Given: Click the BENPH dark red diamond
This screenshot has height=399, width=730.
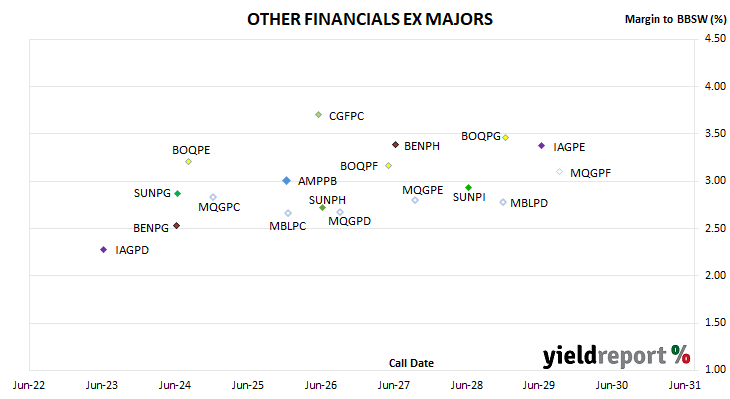Looking at the screenshot, I should coord(396,145).
